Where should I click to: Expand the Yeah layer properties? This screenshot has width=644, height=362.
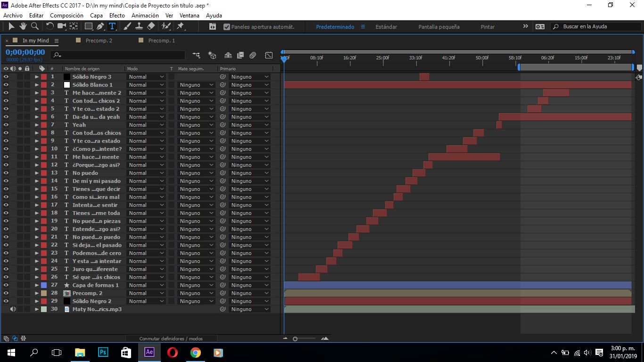click(x=36, y=124)
